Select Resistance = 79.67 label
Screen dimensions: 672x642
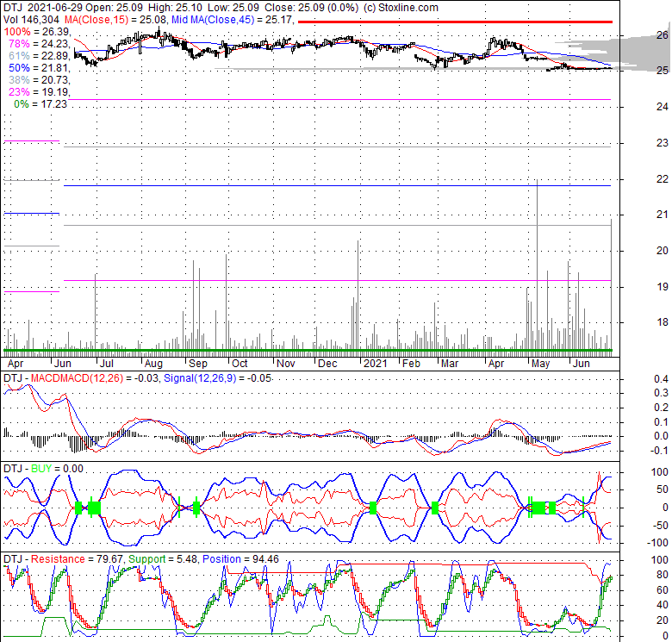pos(77,559)
